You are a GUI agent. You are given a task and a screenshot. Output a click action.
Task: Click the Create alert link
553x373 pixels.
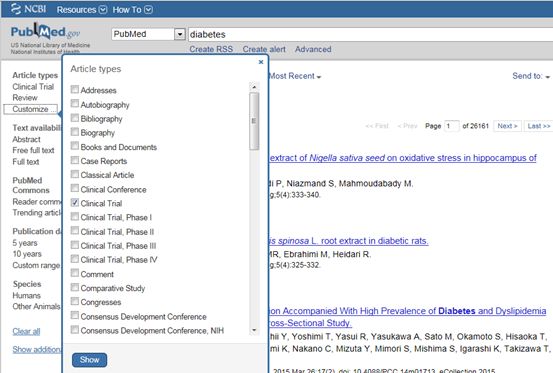[264, 49]
